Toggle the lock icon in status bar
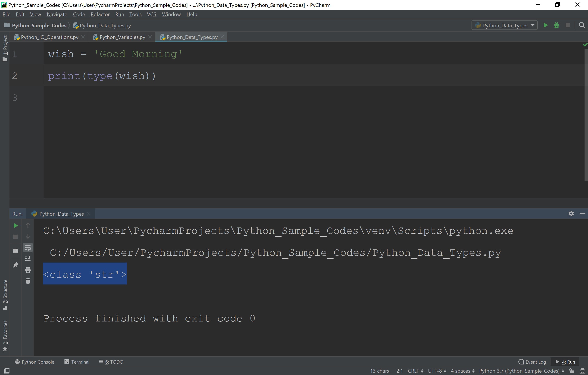This screenshot has height=375, width=588. (x=572, y=371)
